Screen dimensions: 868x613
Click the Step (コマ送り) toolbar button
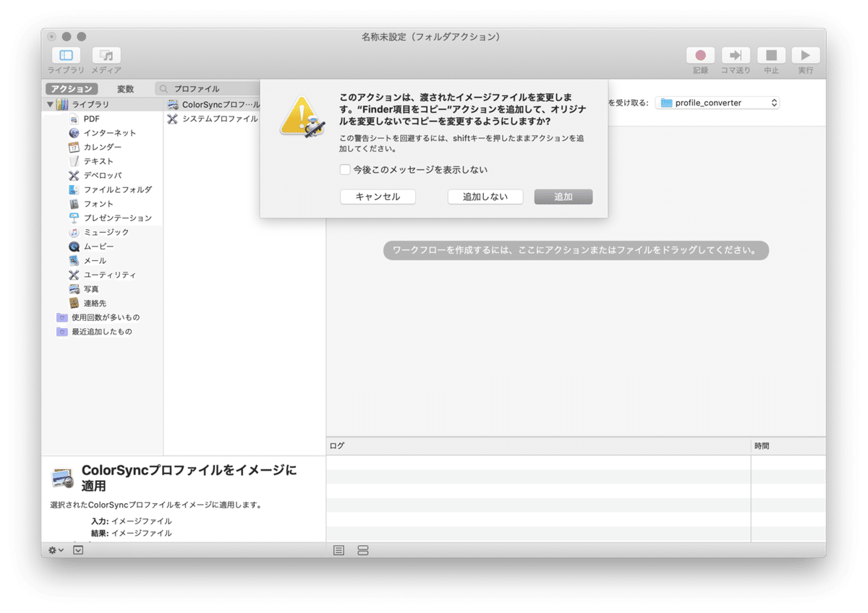[x=736, y=55]
